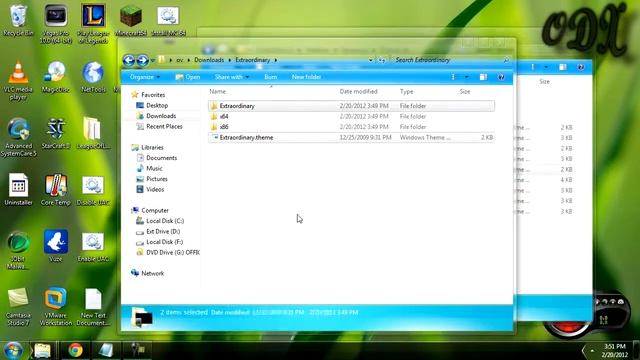The height and width of the screenshot is (360, 640).
Task: Launch IObit Malware desktop shortcut
Action: pyautogui.click(x=18, y=250)
